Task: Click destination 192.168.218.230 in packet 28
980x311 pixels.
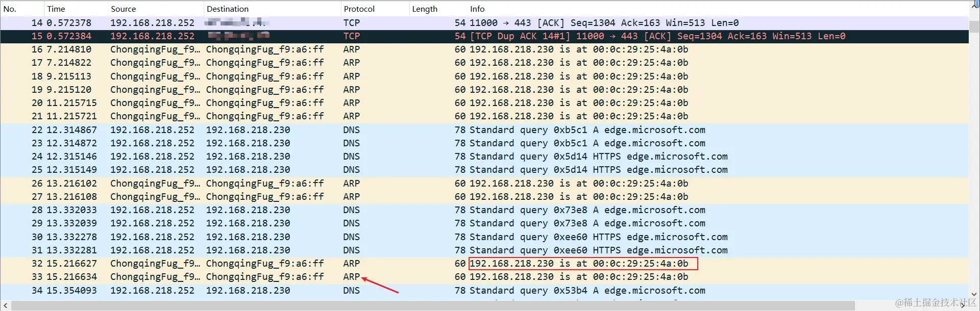Action: click(x=248, y=210)
